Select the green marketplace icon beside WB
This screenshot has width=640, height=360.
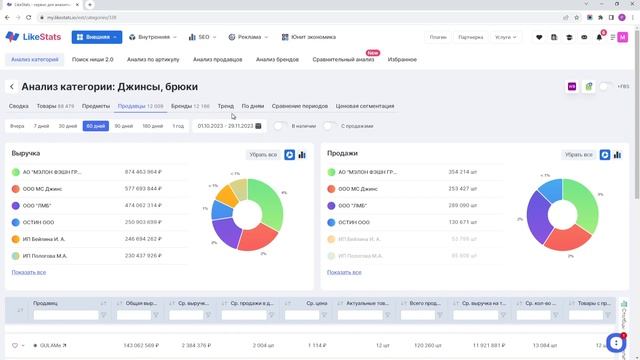pos(589,87)
